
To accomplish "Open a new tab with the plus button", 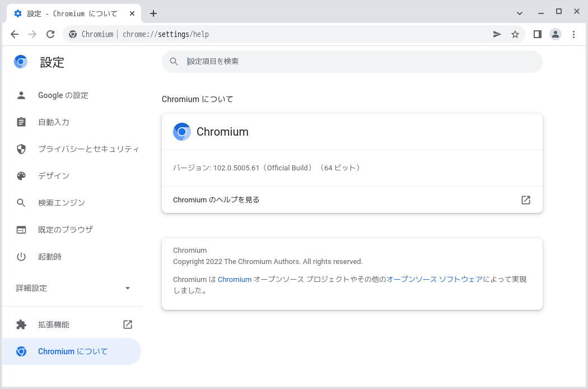I will click(153, 13).
